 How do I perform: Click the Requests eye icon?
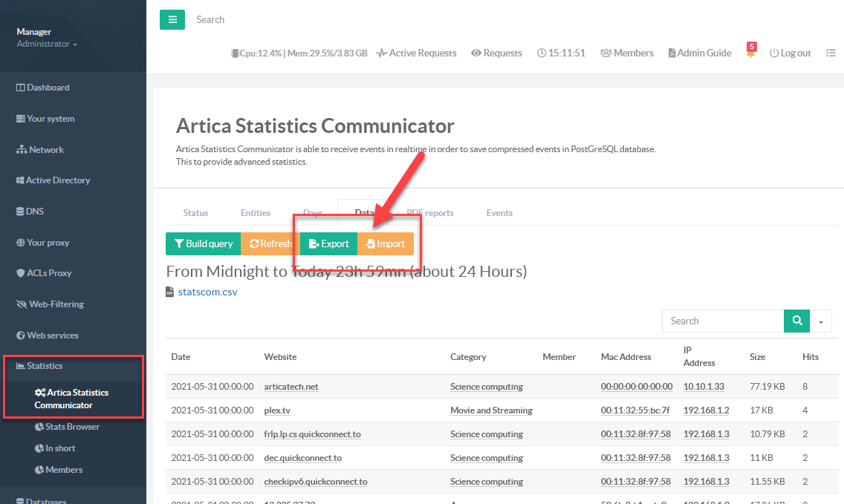click(x=496, y=53)
